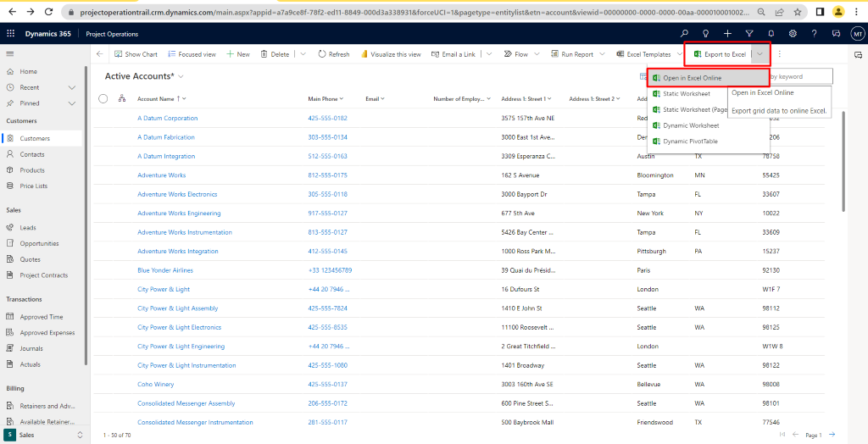Choose Dynamic PivotTable from export menu
This screenshot has height=444, width=868.
(689, 142)
